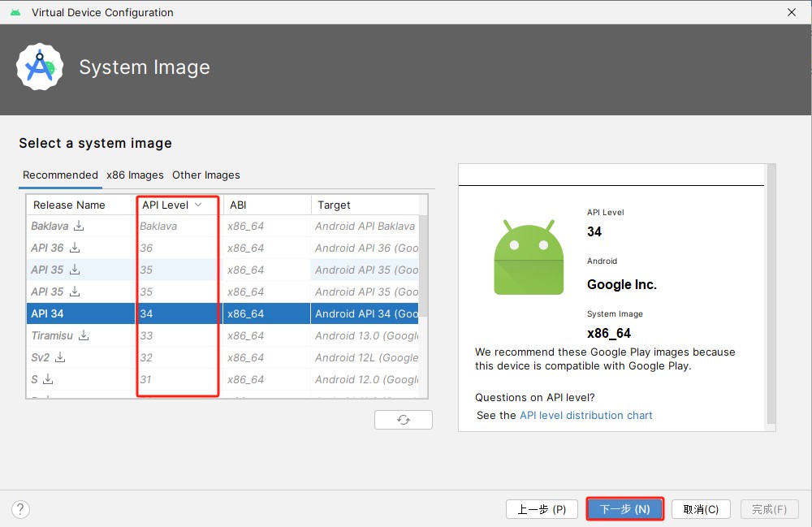Click the 取消(C) cancel button

702,509
